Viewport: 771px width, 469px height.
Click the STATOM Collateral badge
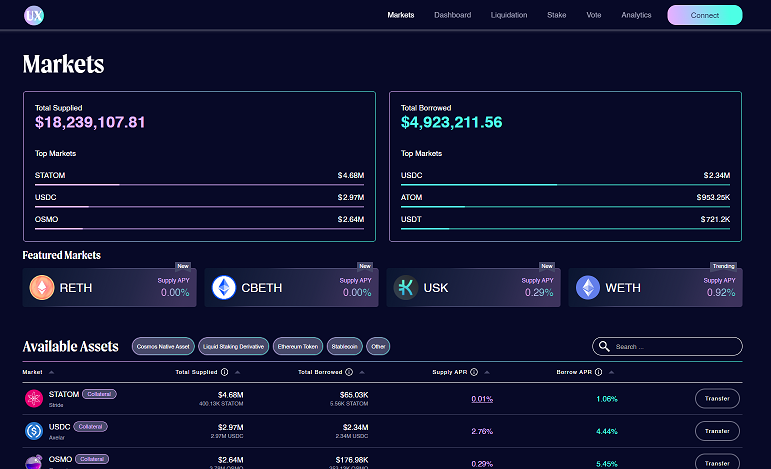[99, 394]
